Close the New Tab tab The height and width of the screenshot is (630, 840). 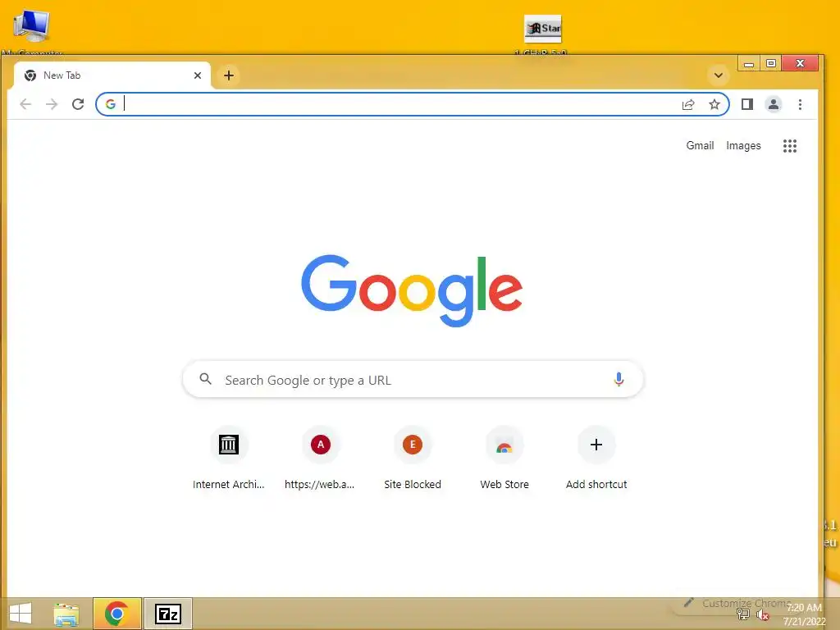pyautogui.click(x=198, y=75)
